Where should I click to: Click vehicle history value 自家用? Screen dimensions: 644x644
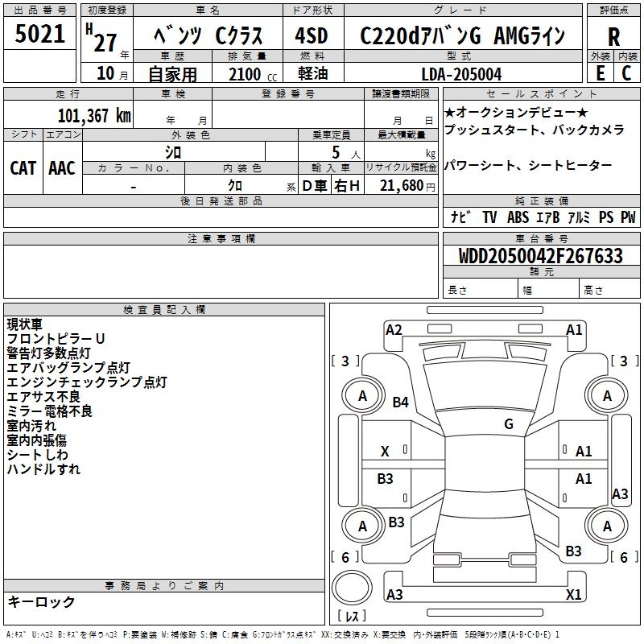coord(172,74)
